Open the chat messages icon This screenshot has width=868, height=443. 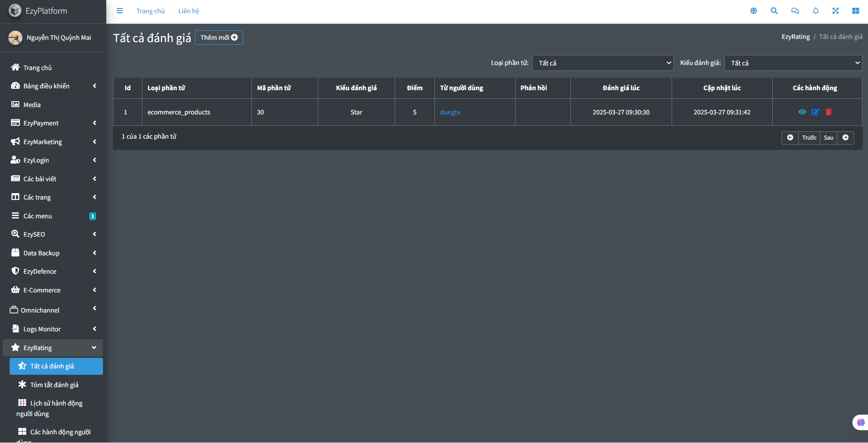(x=795, y=11)
